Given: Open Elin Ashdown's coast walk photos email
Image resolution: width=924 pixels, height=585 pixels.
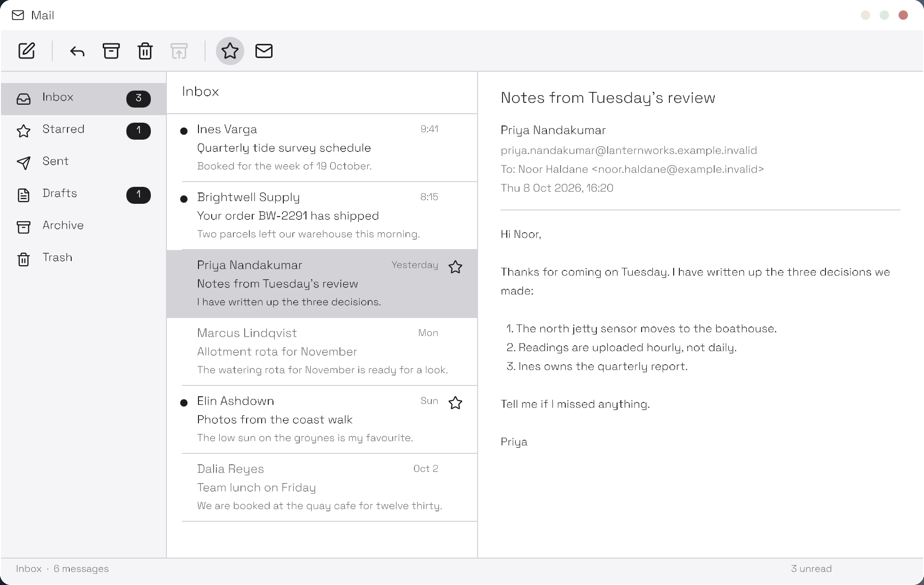Looking at the screenshot, I should point(322,419).
